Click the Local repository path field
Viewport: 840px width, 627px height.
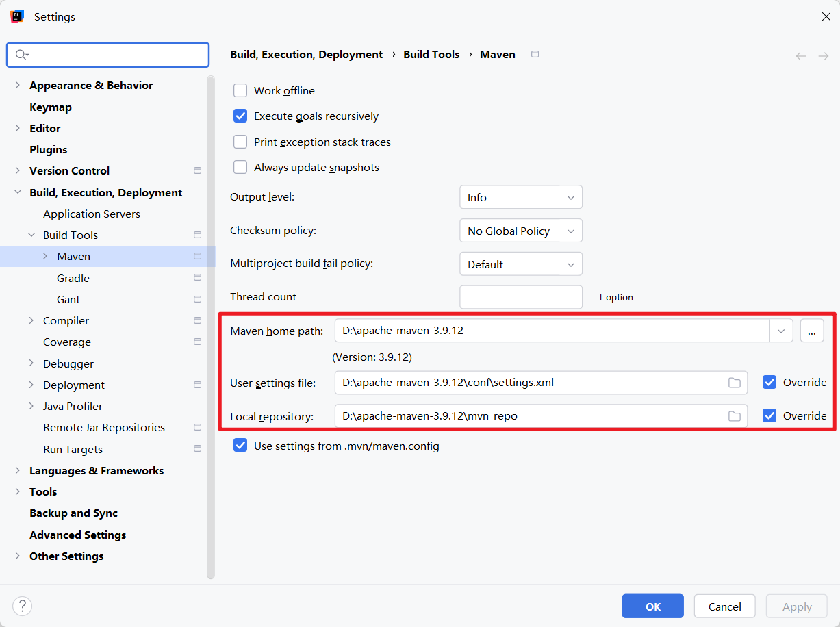541,415
